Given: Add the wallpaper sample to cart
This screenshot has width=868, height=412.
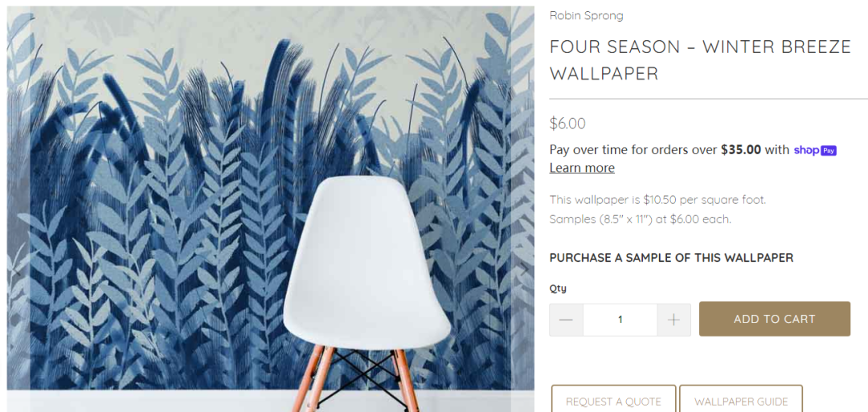Looking at the screenshot, I should tap(775, 319).
